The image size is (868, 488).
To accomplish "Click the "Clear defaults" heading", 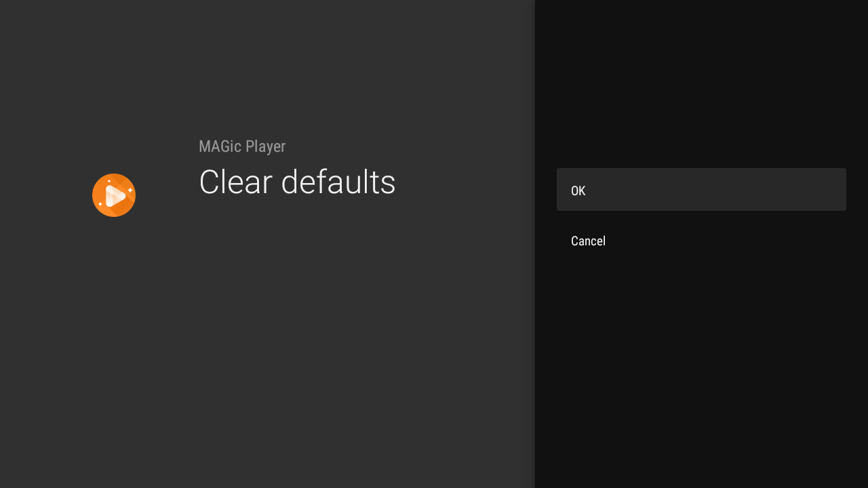I will click(x=297, y=182).
